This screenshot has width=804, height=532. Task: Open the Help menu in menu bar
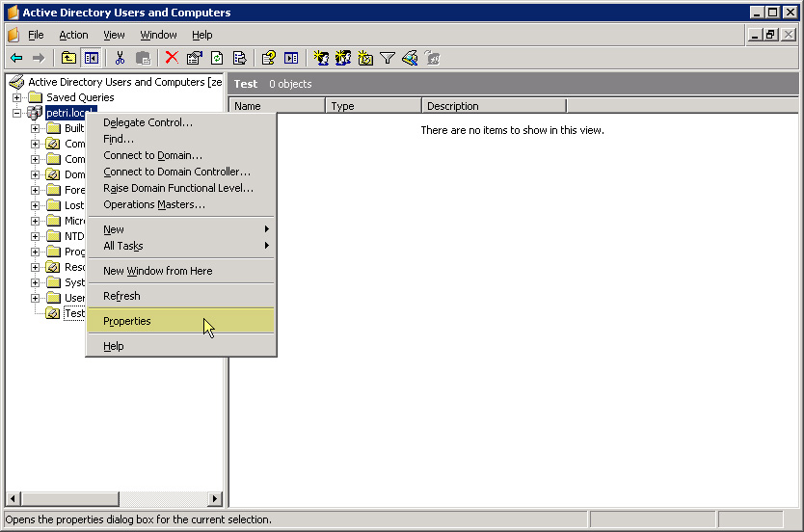click(x=202, y=35)
